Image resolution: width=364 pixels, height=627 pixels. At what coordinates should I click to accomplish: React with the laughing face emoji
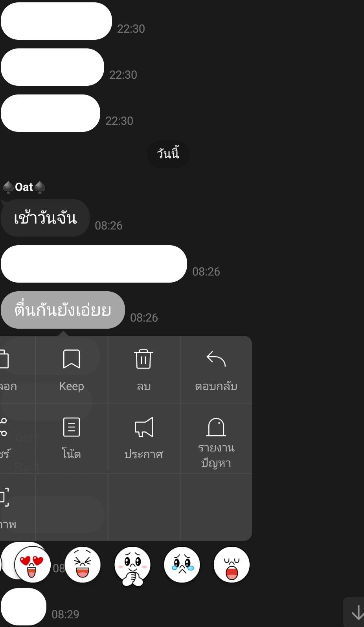83,564
